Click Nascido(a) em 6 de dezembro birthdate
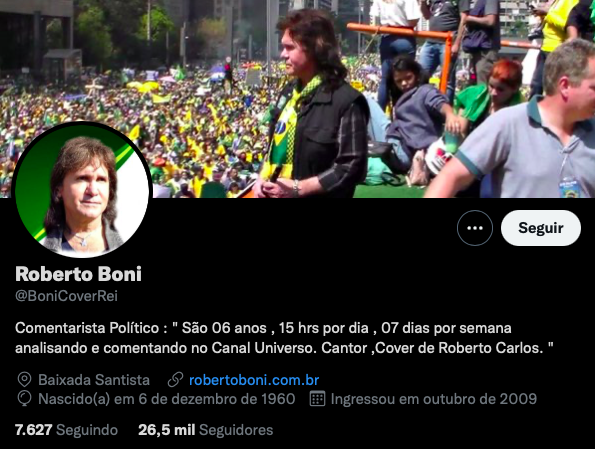 (x=167, y=399)
